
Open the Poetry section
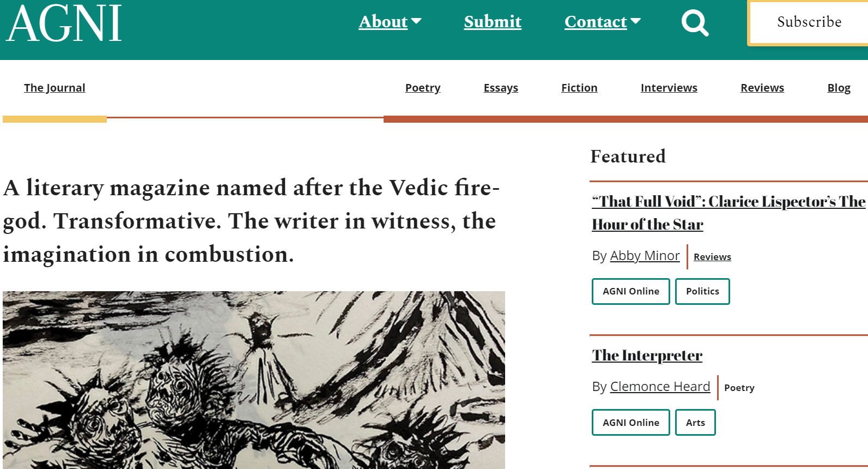[x=423, y=88]
